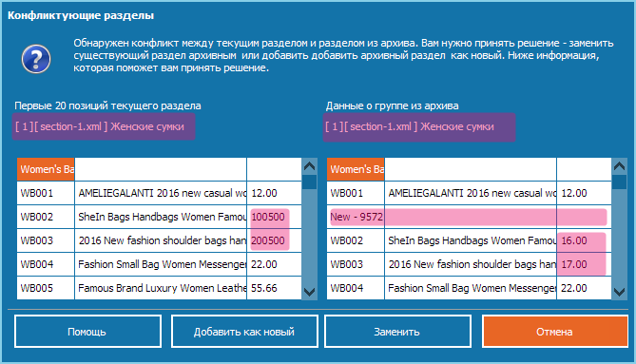Select WB003 cell in right table
The width and height of the screenshot is (636, 364).
tap(356, 264)
